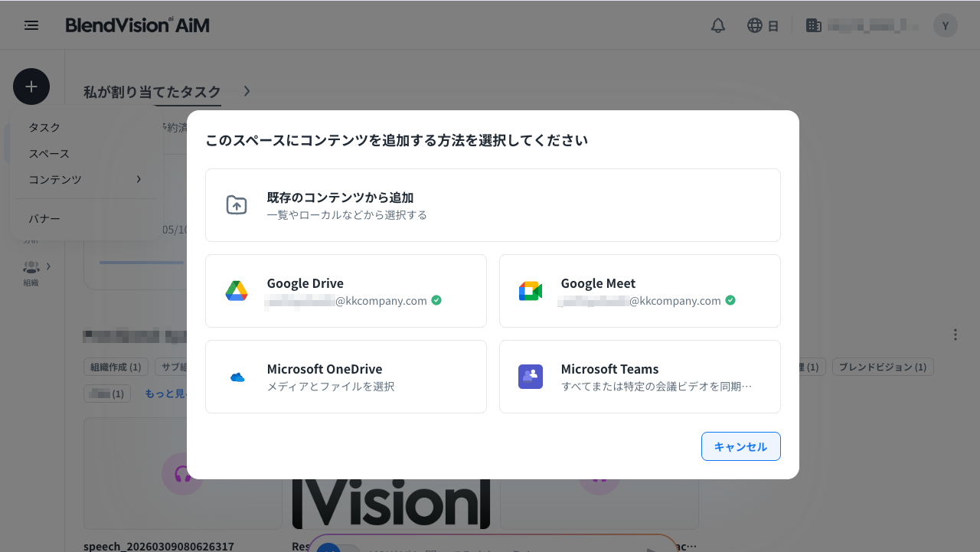The height and width of the screenshot is (552, 980).
Task: Click the キャンセル button
Action: tap(741, 446)
